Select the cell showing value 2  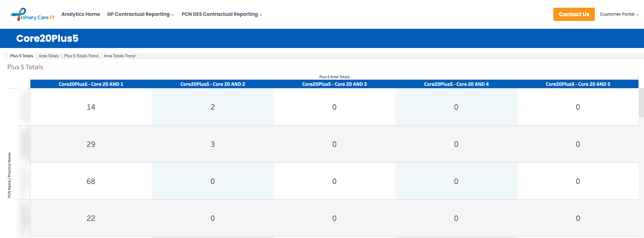[x=213, y=107]
